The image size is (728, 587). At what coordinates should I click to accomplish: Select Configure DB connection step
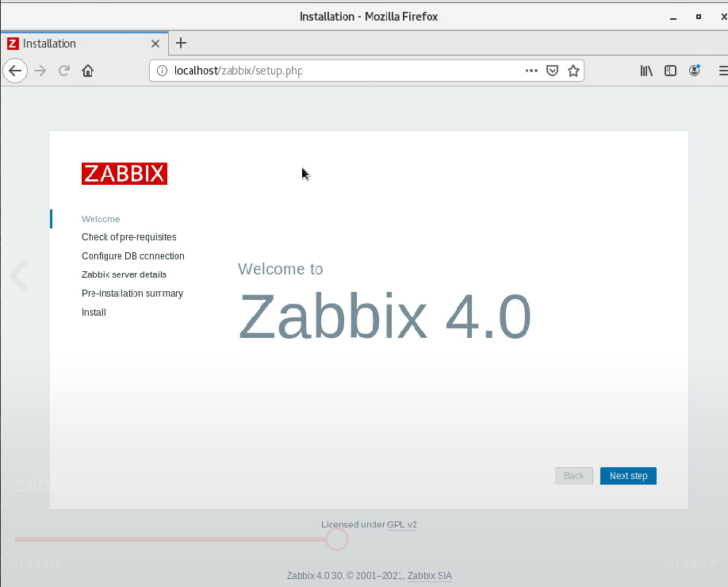point(132,256)
